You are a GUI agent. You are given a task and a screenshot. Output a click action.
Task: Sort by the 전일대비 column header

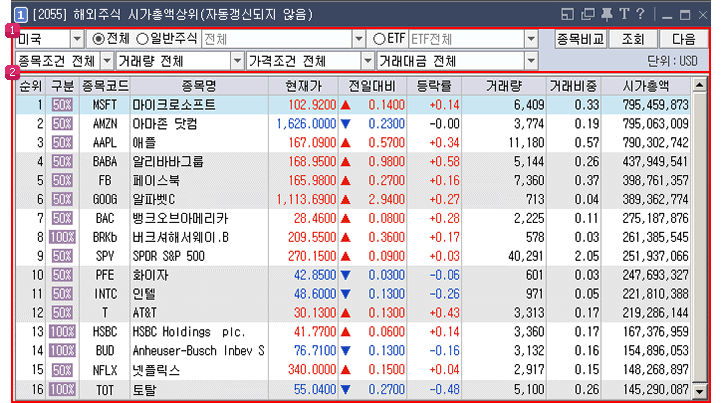pos(372,86)
